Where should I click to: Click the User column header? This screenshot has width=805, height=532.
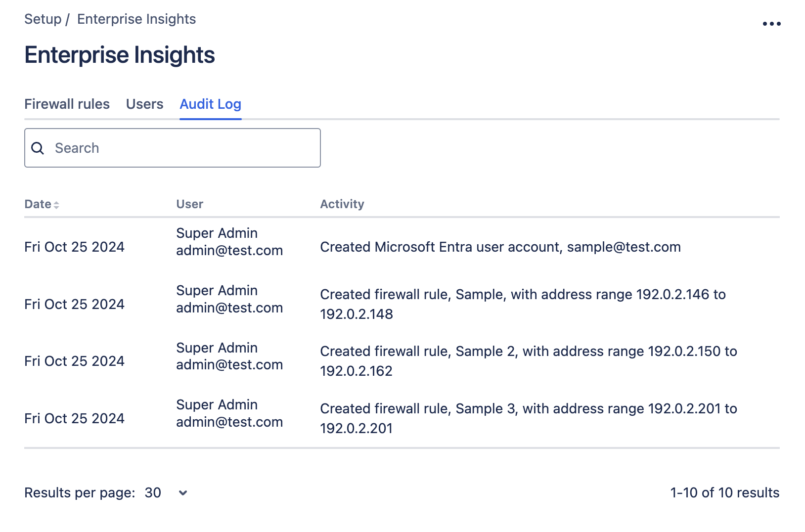point(190,204)
